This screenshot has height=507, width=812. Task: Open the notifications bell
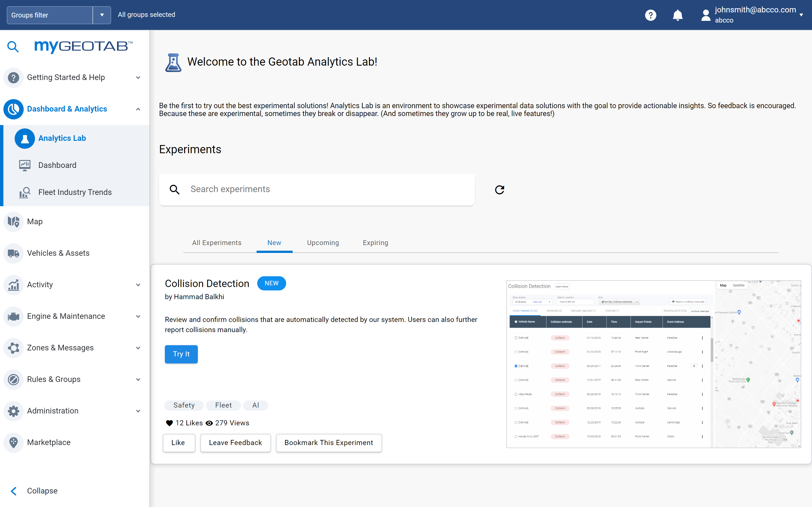(x=678, y=15)
